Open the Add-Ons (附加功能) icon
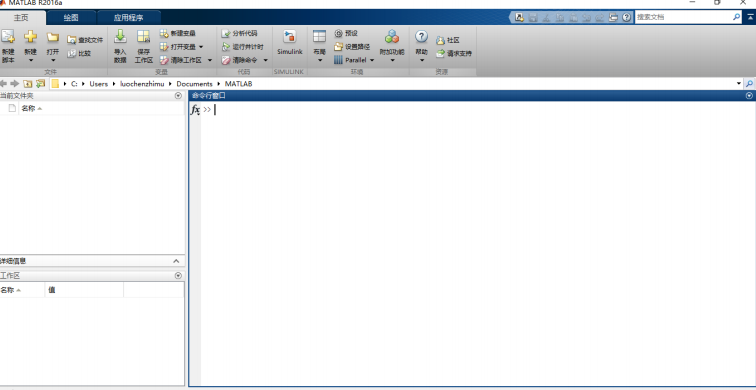756x390 pixels. coord(392,37)
